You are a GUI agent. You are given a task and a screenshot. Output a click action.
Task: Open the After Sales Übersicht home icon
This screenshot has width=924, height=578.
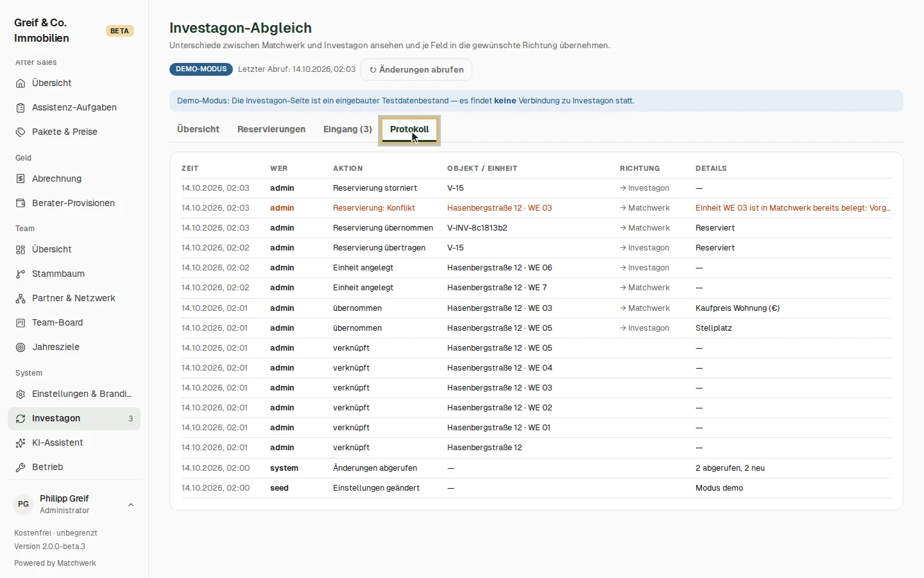tap(21, 83)
